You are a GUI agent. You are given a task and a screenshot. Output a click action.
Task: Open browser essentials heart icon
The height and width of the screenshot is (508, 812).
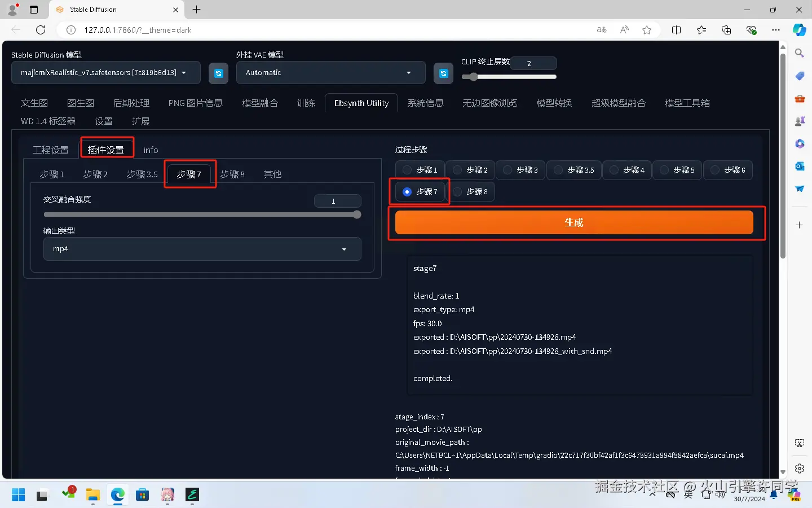[x=751, y=30]
